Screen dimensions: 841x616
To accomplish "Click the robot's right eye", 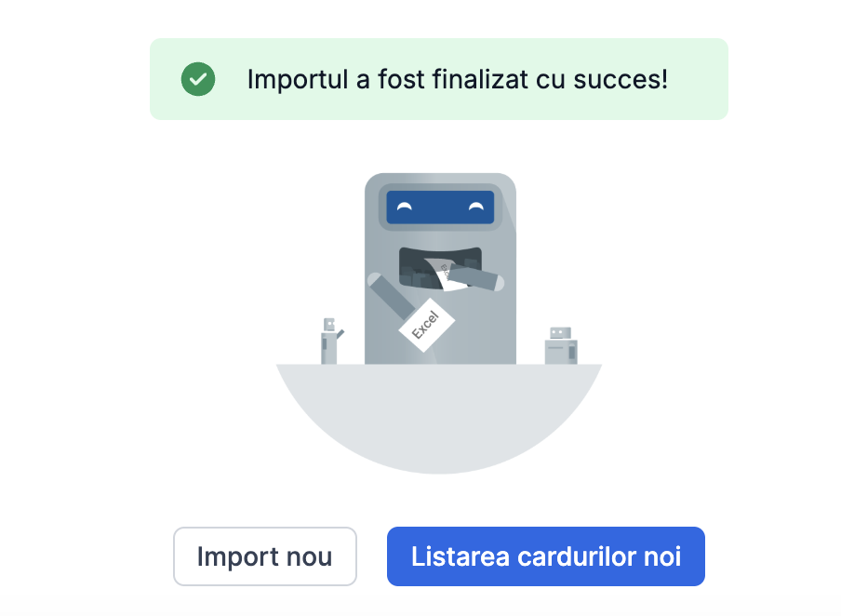I will coord(476,207).
